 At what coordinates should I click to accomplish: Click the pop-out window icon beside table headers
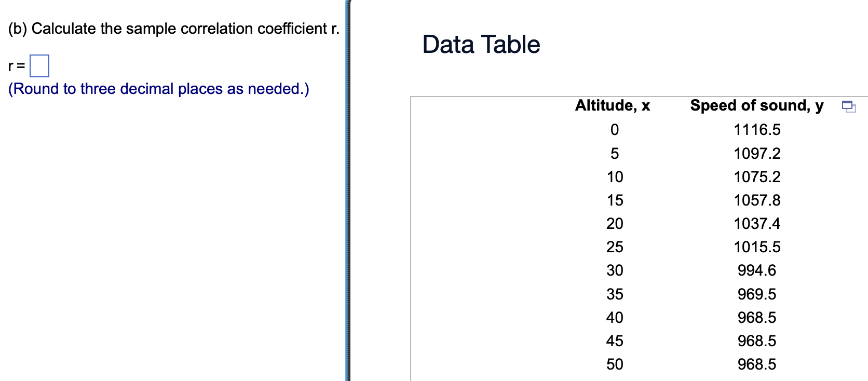[x=850, y=106]
